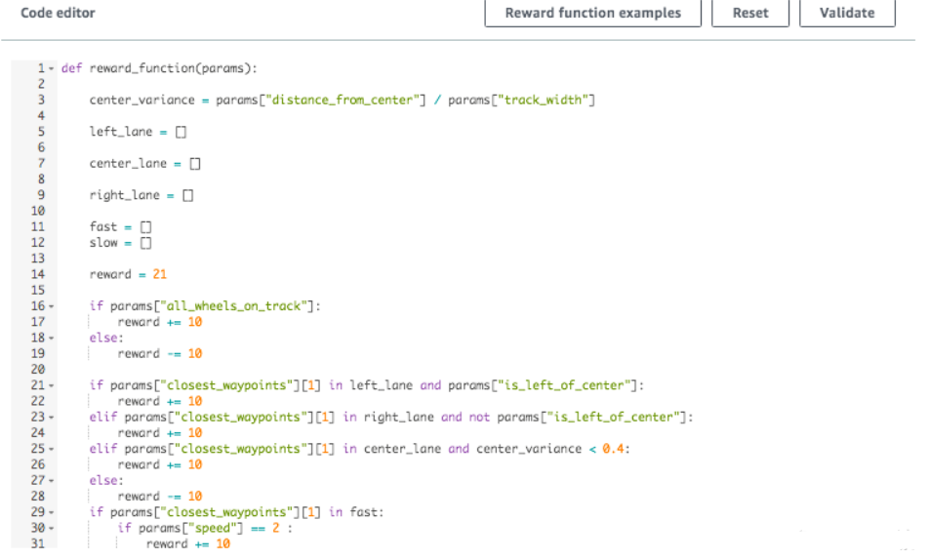Click the Reset button
Viewport: 930px width, 560px height.
[x=750, y=13]
